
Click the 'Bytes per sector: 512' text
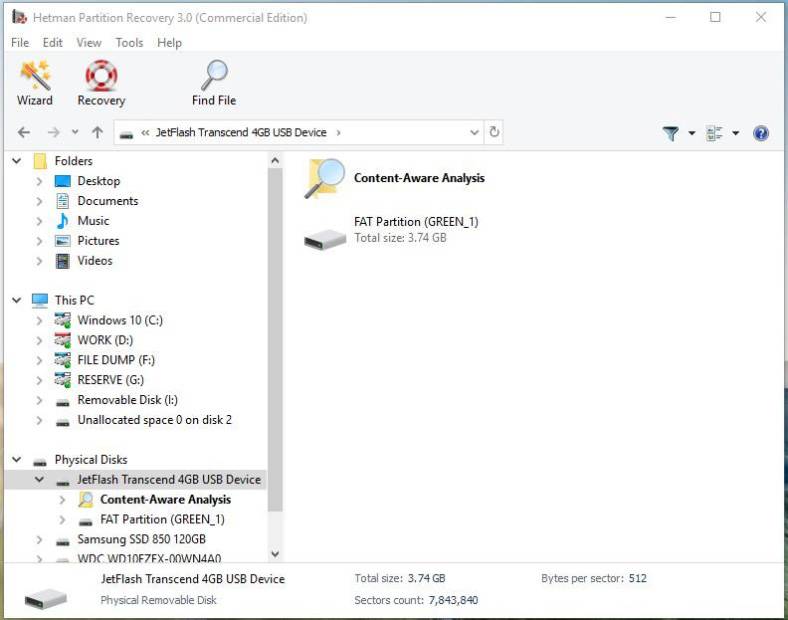[x=594, y=578]
